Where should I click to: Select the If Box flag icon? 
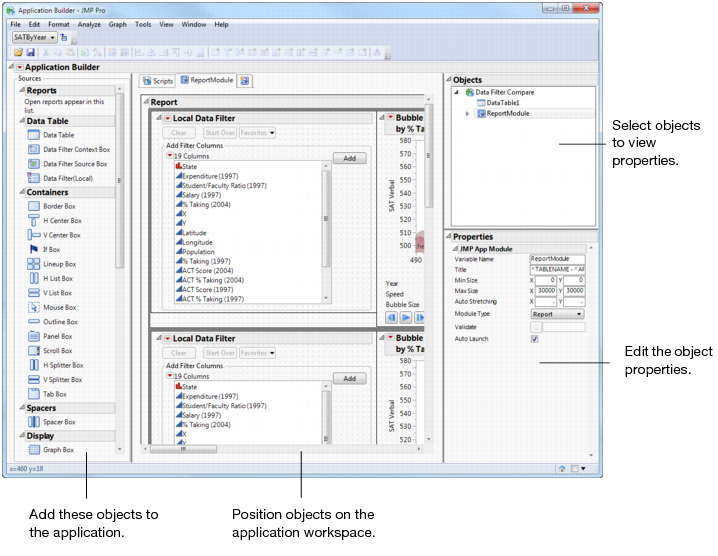[x=34, y=250]
